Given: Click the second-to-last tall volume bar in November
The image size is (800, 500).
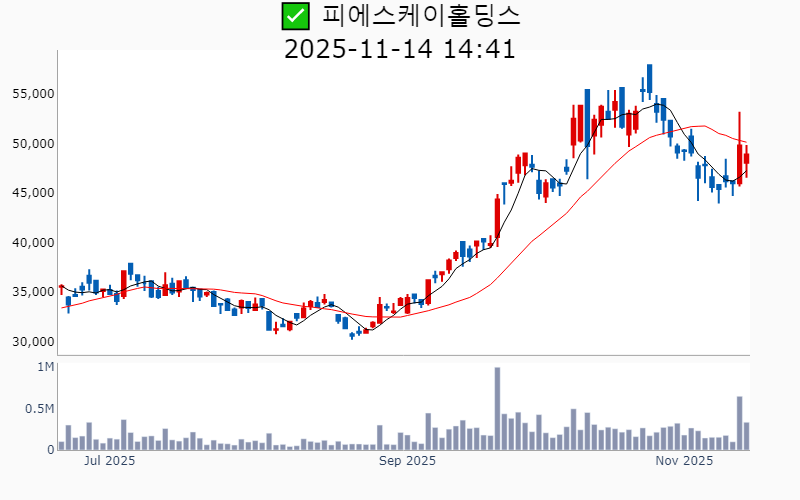Looking at the screenshot, I should [x=740, y=423].
